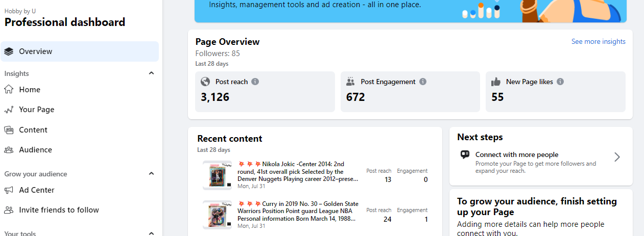The height and width of the screenshot is (236, 644).
Task: Click the Overview layers icon
Action: coord(8,51)
